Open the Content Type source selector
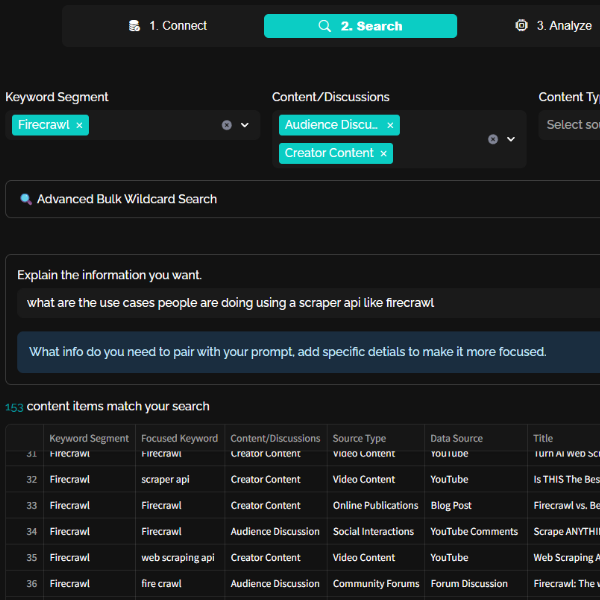 tap(568, 125)
